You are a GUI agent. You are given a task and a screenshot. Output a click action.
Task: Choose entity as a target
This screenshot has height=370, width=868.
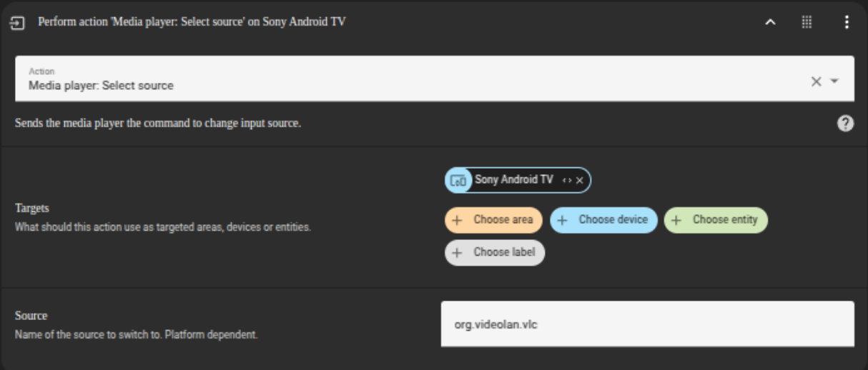click(x=716, y=220)
